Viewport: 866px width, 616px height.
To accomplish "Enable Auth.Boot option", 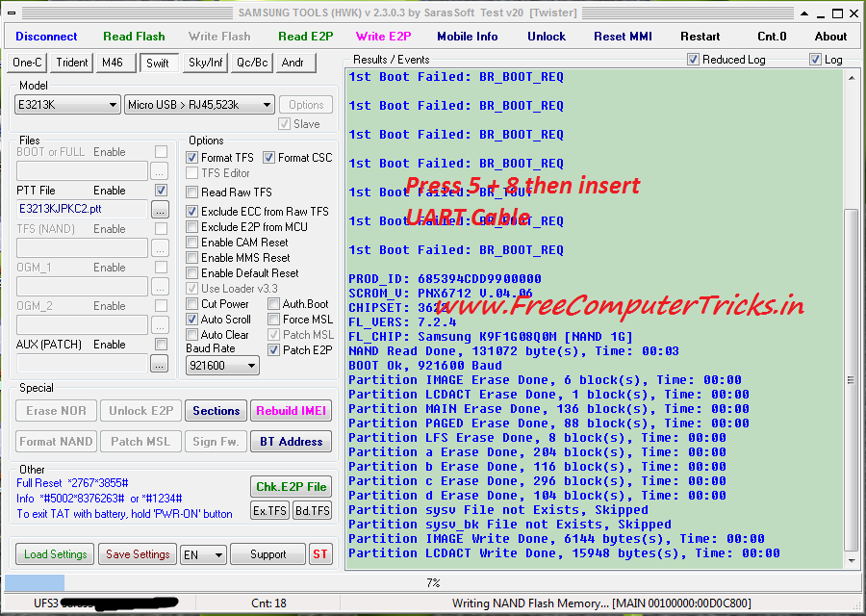I will coord(273,304).
